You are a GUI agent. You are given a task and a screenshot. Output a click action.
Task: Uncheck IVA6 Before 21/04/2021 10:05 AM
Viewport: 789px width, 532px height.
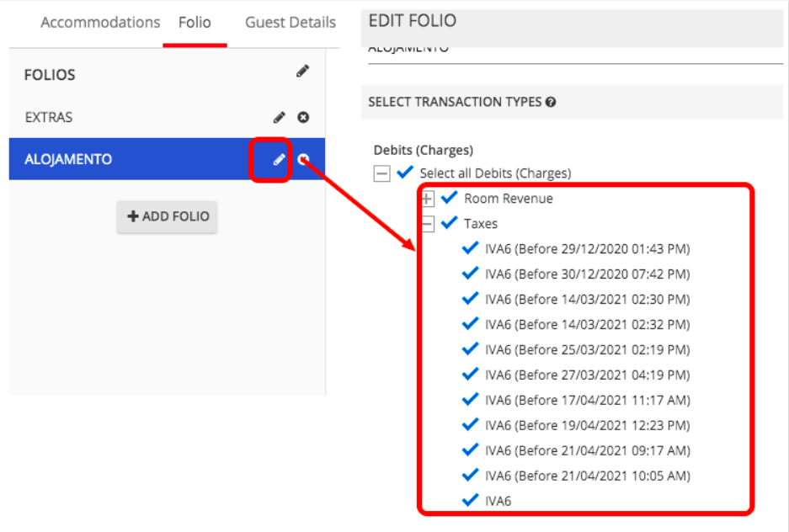click(x=471, y=476)
